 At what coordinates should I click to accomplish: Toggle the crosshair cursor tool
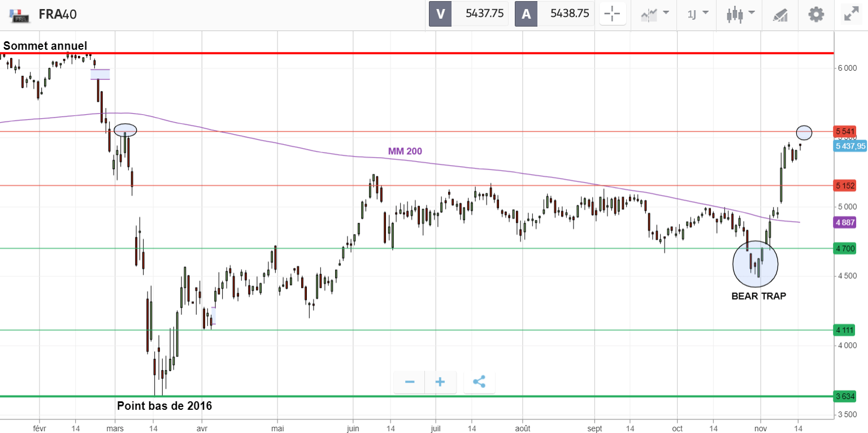612,14
